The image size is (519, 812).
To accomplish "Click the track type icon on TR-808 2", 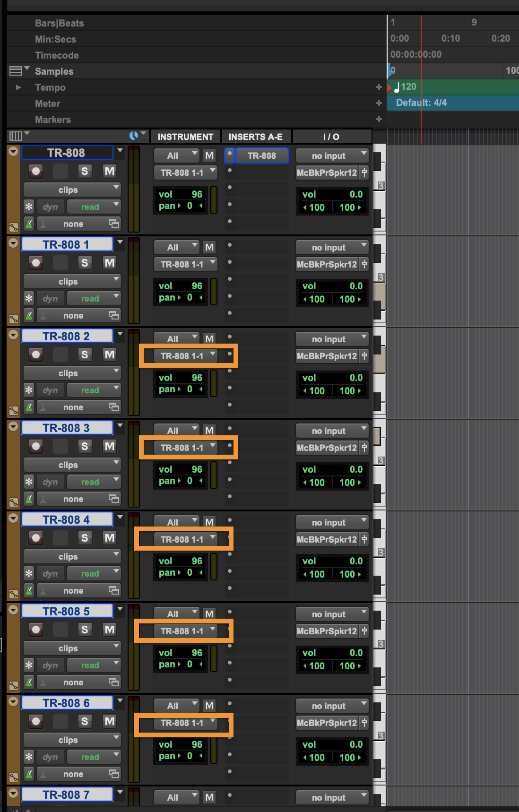I will [x=13, y=410].
